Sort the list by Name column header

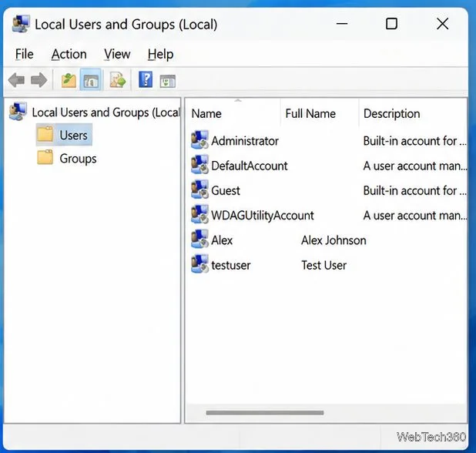tap(206, 114)
